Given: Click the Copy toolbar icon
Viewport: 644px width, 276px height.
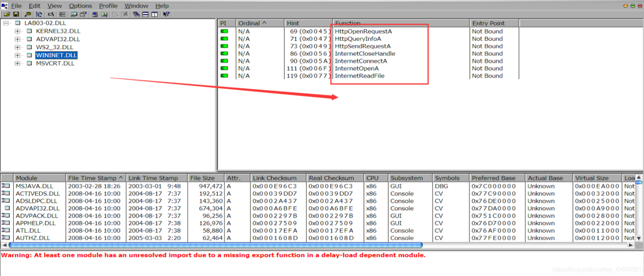Looking at the screenshot, I should click(x=28, y=14).
